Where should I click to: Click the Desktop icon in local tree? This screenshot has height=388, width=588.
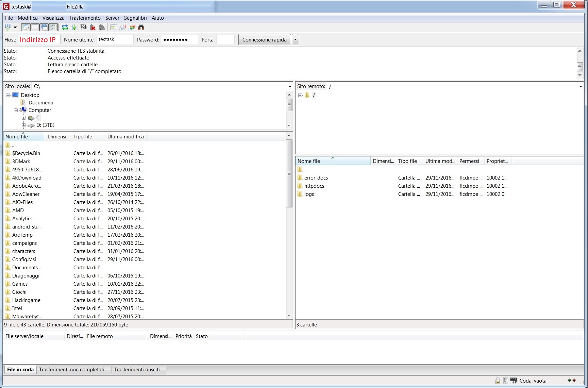(16, 95)
